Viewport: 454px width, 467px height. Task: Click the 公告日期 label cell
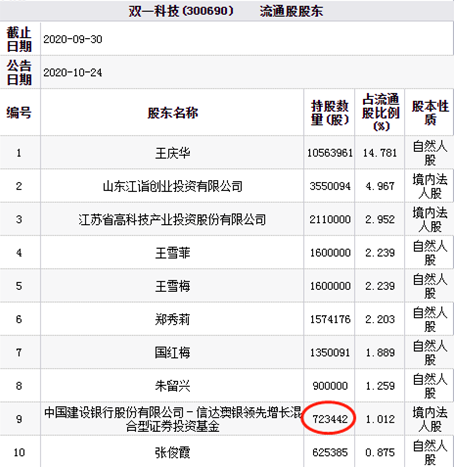point(19,72)
